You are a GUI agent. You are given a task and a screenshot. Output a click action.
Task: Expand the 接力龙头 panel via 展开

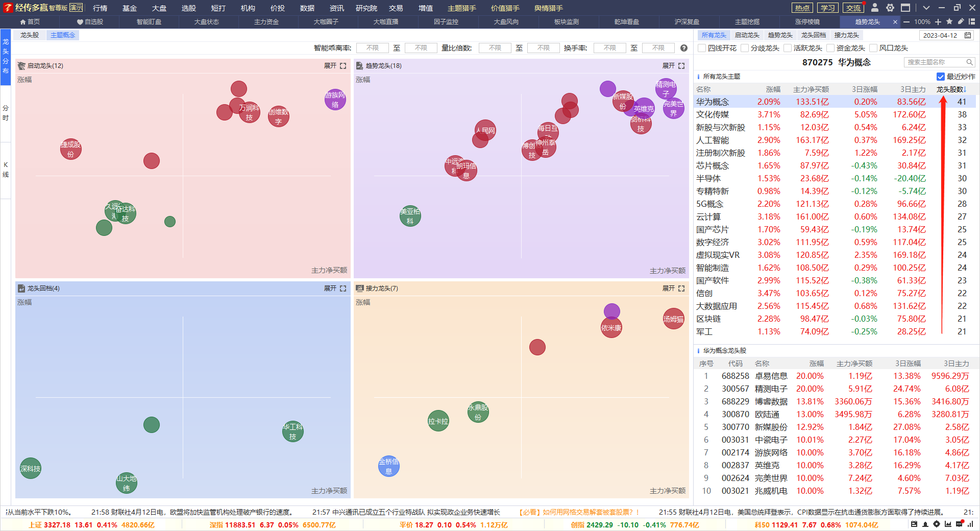point(669,288)
